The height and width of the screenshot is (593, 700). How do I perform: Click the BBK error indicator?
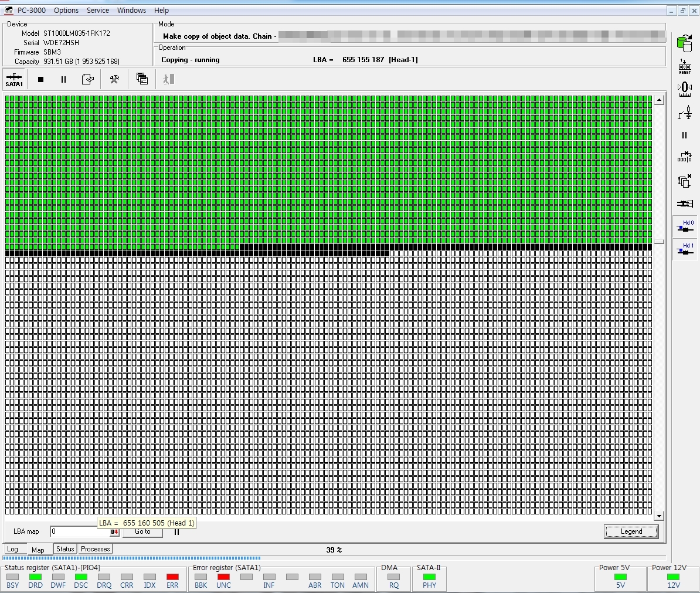[x=201, y=577]
